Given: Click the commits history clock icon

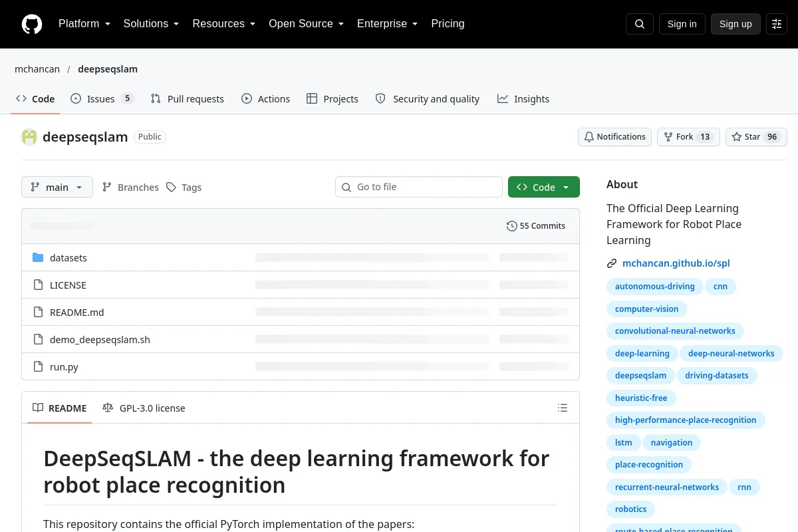Looking at the screenshot, I should click(511, 226).
